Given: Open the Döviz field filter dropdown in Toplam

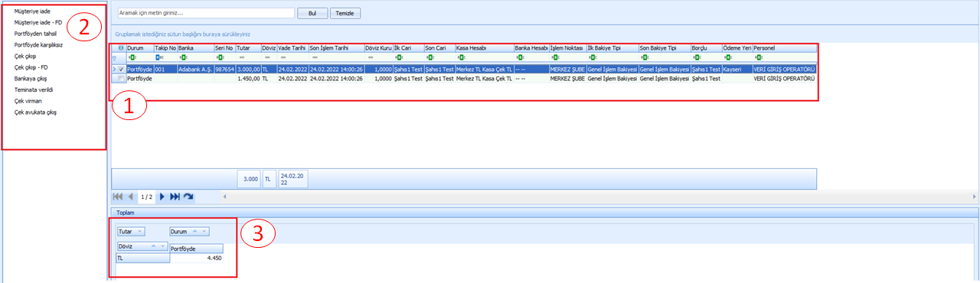Looking at the screenshot, I should click(163, 246).
